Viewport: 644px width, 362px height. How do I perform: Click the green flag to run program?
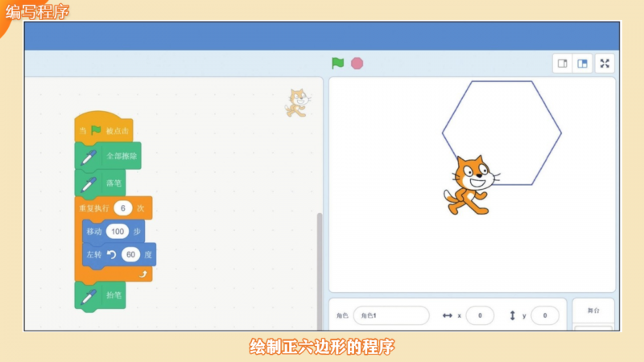337,64
